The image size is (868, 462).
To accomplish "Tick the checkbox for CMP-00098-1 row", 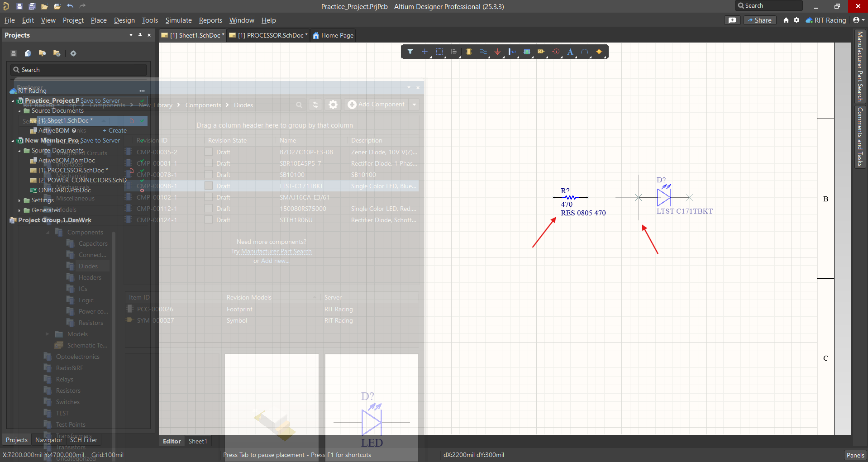I will (209, 186).
